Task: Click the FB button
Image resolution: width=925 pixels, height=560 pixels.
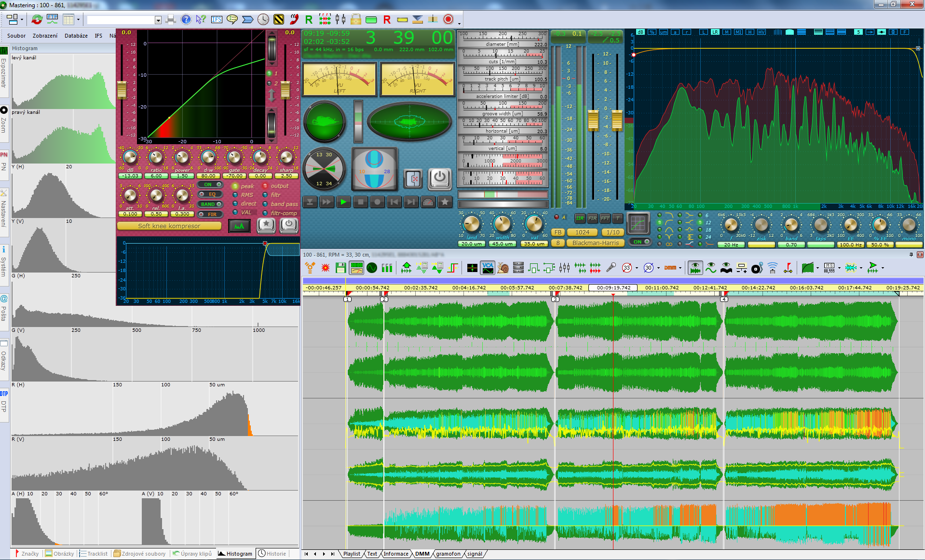Action: (558, 232)
